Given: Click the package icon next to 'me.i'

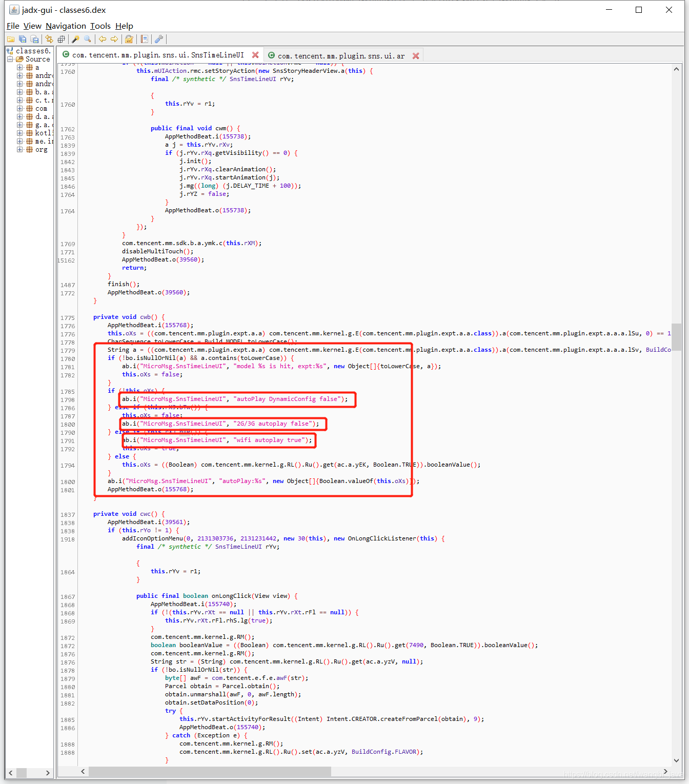Looking at the screenshot, I should coord(30,141).
